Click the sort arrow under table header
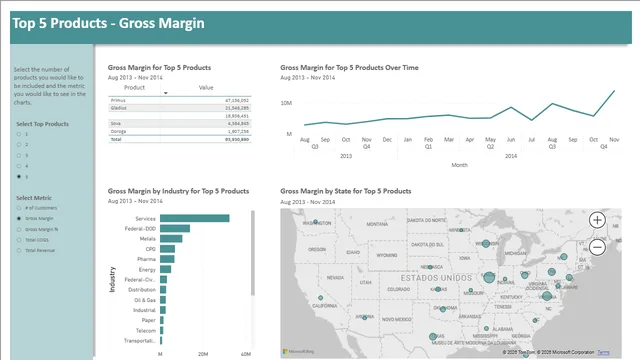 coord(166,93)
